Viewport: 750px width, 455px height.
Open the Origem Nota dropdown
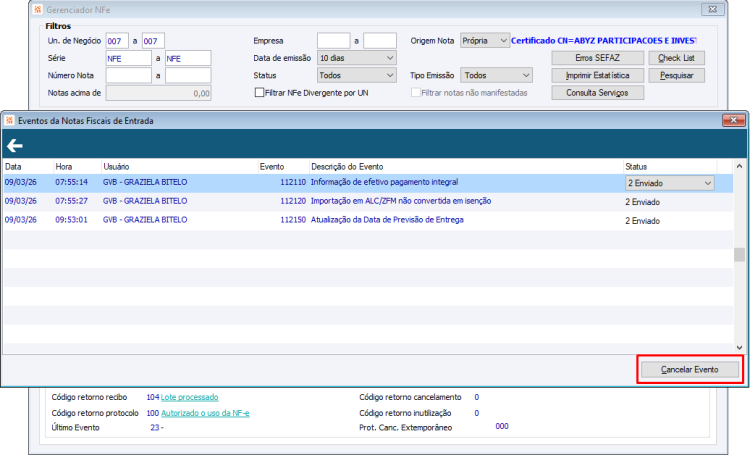pos(485,41)
